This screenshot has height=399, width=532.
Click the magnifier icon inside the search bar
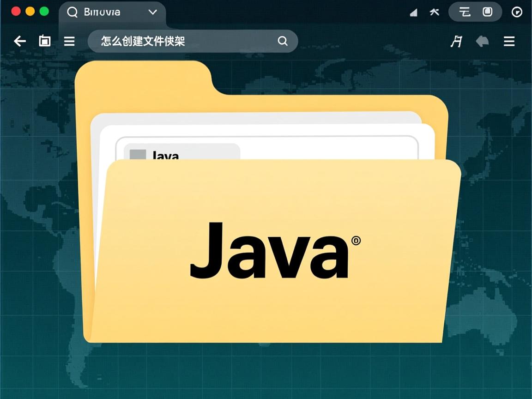click(282, 41)
